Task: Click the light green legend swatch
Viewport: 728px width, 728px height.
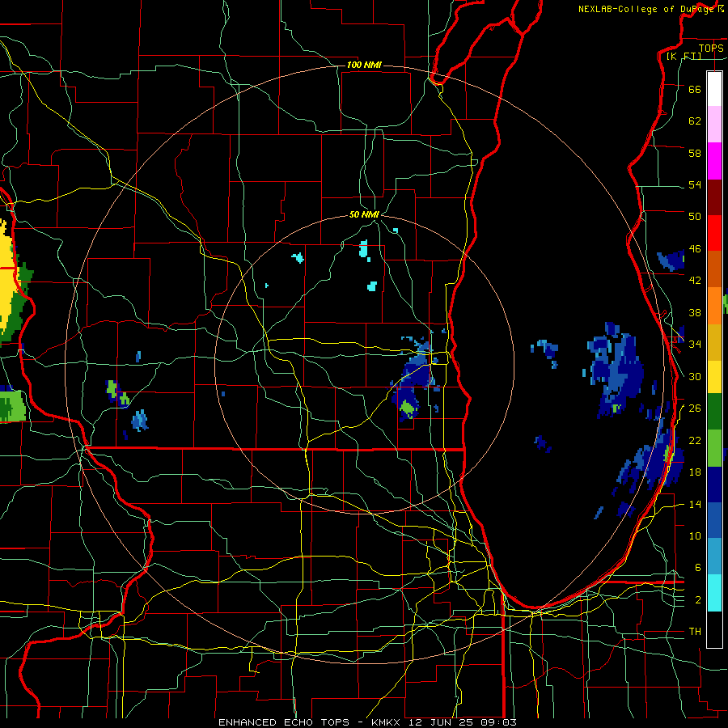Action: tap(714, 448)
